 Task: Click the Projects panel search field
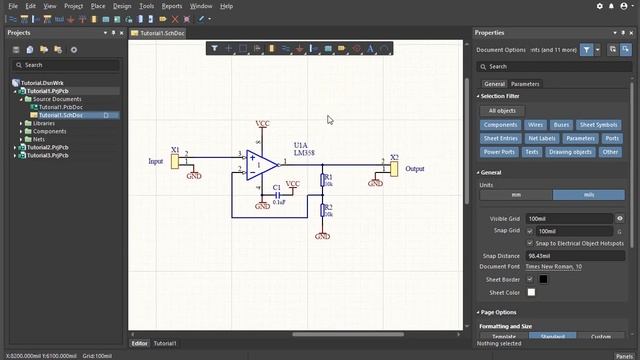tap(66, 65)
